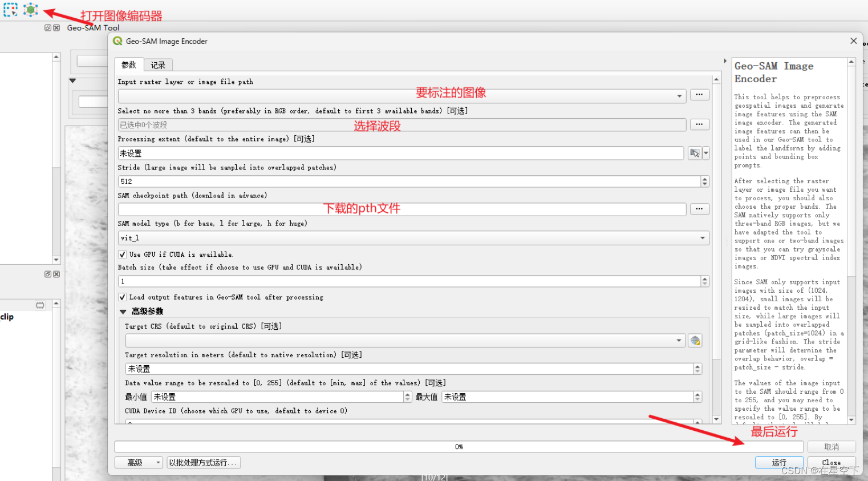Open the Geo-SAM image encoder icon
This screenshot has height=481, width=868.
click(x=31, y=10)
